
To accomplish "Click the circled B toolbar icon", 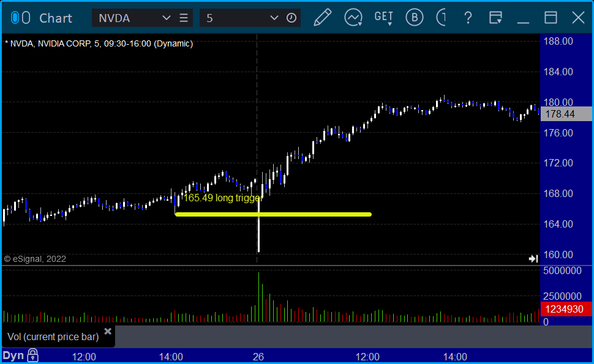I will click(415, 18).
